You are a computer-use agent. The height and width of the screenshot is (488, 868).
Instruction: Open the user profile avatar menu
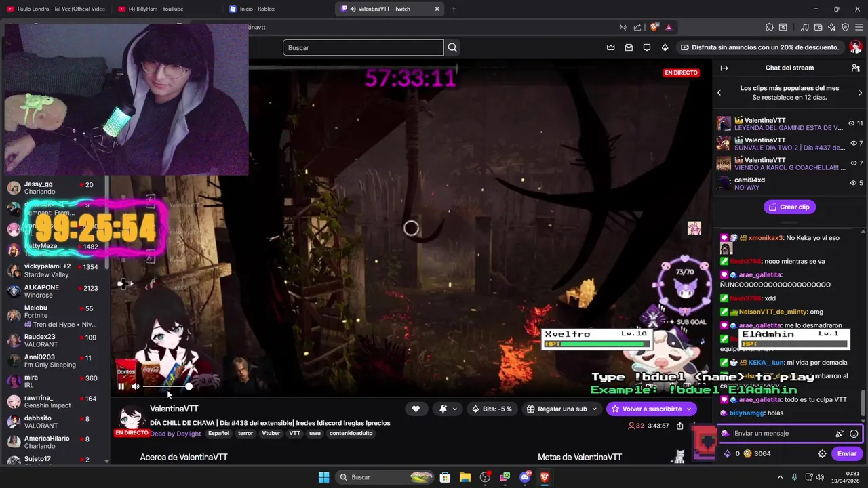point(856,47)
